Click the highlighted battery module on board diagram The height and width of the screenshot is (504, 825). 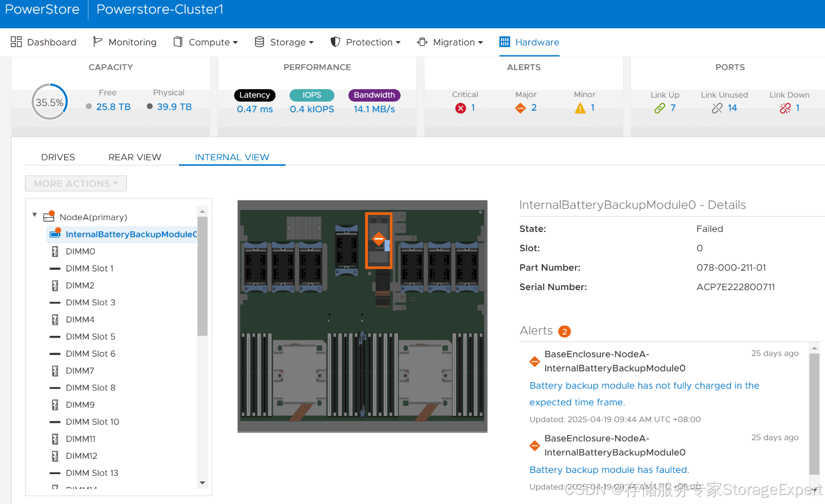click(x=379, y=240)
